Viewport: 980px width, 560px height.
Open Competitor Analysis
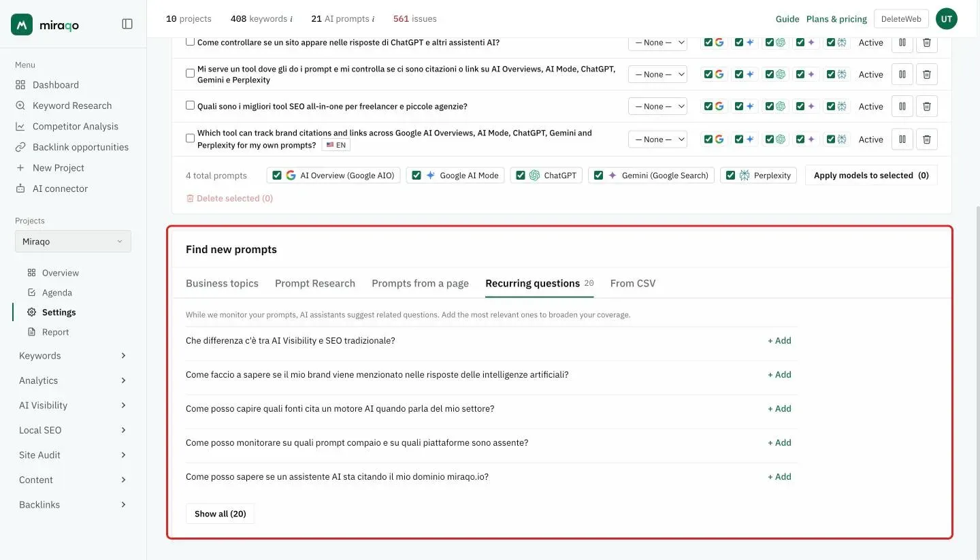(x=75, y=127)
